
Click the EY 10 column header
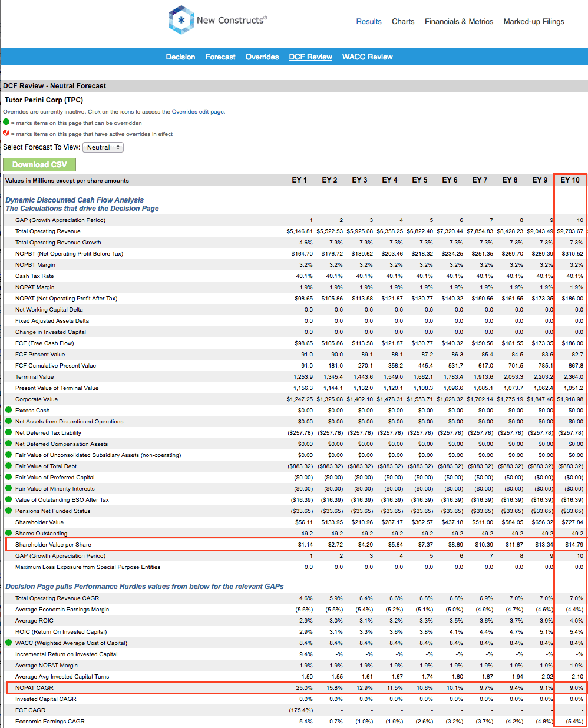pyautogui.click(x=570, y=180)
